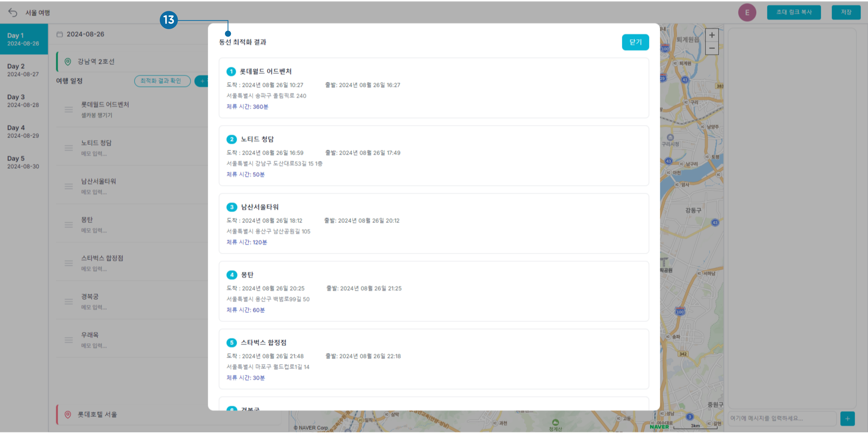
Task: Click the 동선 최적화 결과 modal title
Action: pyautogui.click(x=243, y=42)
